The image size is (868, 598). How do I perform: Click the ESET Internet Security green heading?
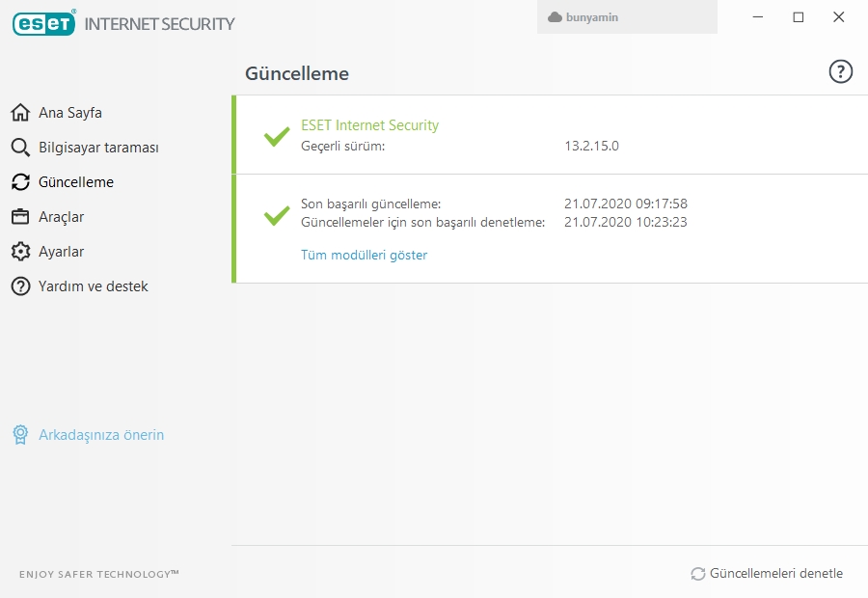369,125
